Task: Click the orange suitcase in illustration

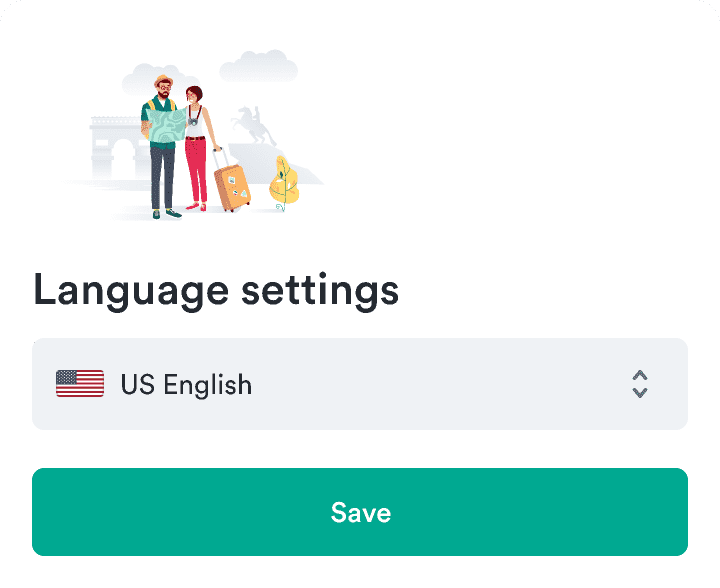Action: click(x=232, y=188)
